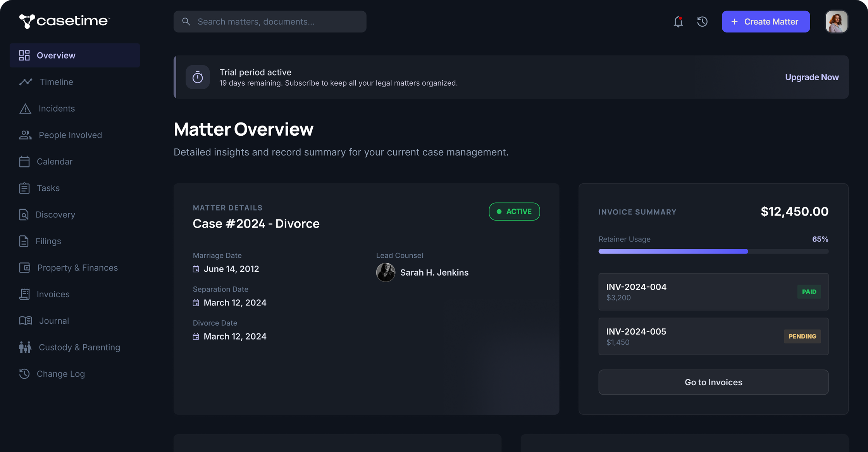This screenshot has width=868, height=452.
Task: Click the casetime logo
Action: 64,22
